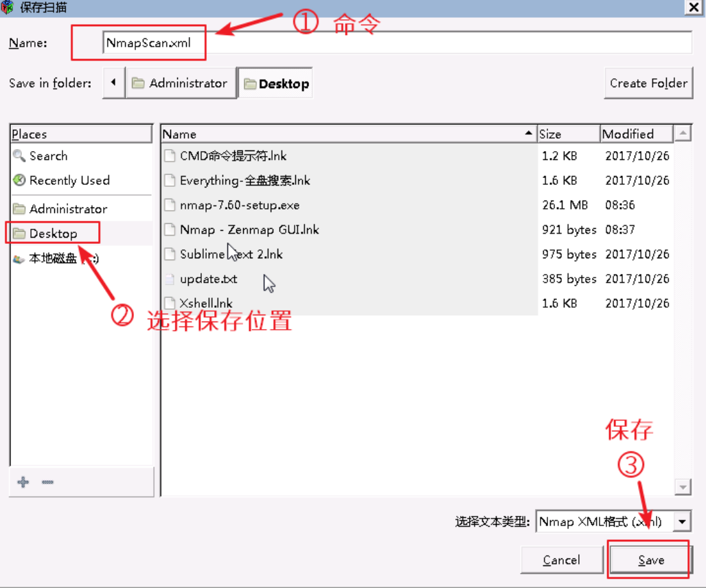Click the Name field containing NmapScan.xml
Screen dimensions: 706x588
point(397,43)
